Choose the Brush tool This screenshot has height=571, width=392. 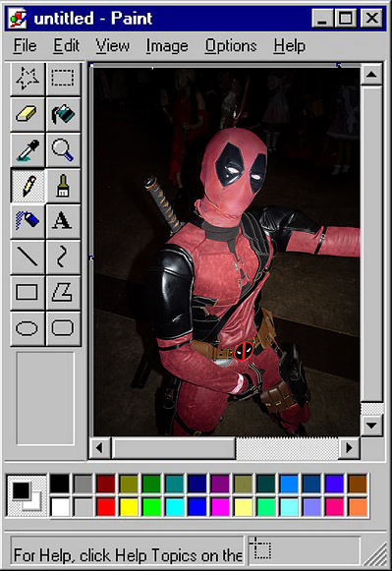tap(63, 186)
